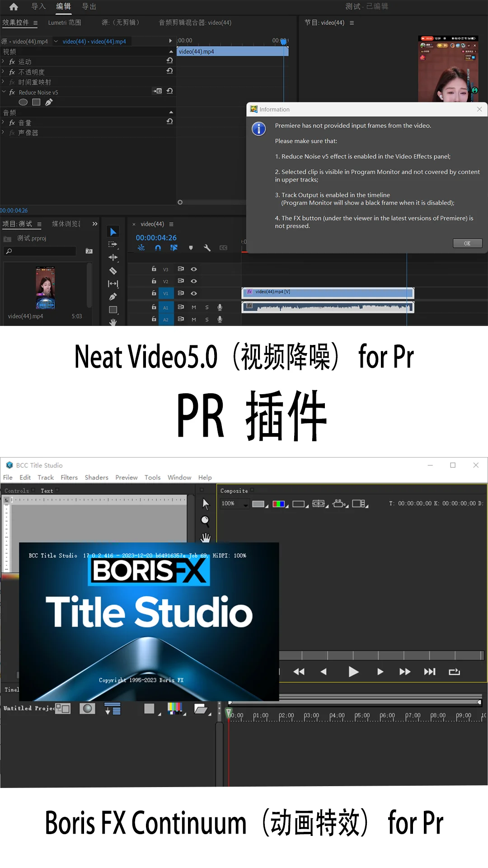Click the Title Studio timeline playhead marker
The height and width of the screenshot is (868, 488).
[229, 713]
